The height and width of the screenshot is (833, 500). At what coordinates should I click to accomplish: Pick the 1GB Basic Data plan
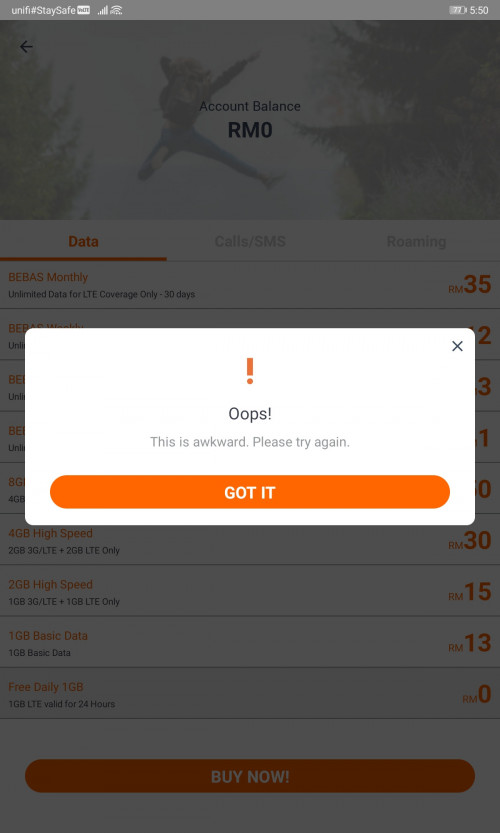(x=250, y=642)
